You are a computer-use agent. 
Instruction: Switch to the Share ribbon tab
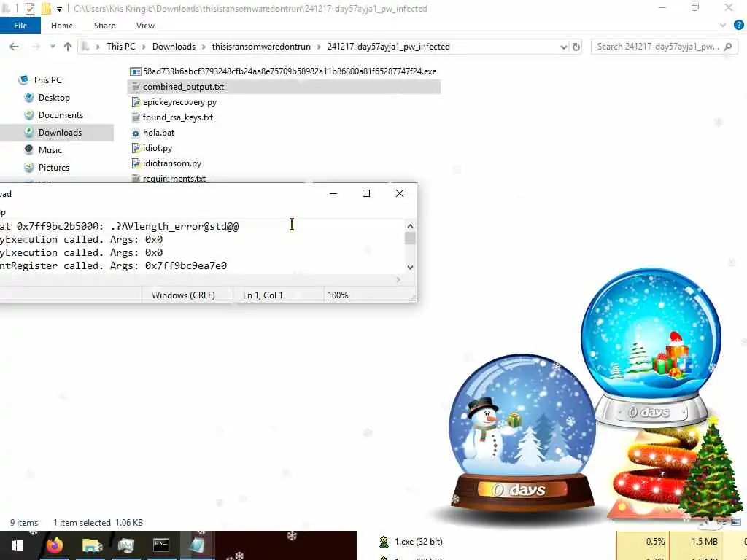[104, 26]
